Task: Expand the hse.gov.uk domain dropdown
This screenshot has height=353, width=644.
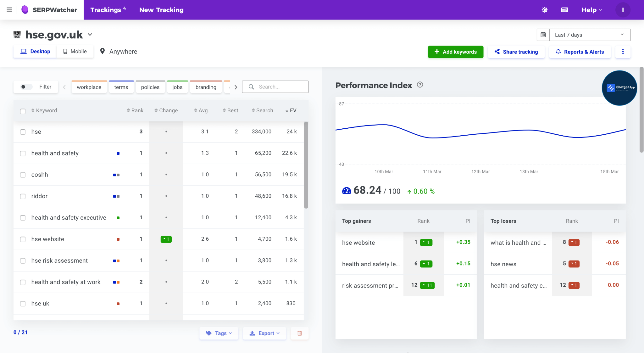Action: point(90,35)
